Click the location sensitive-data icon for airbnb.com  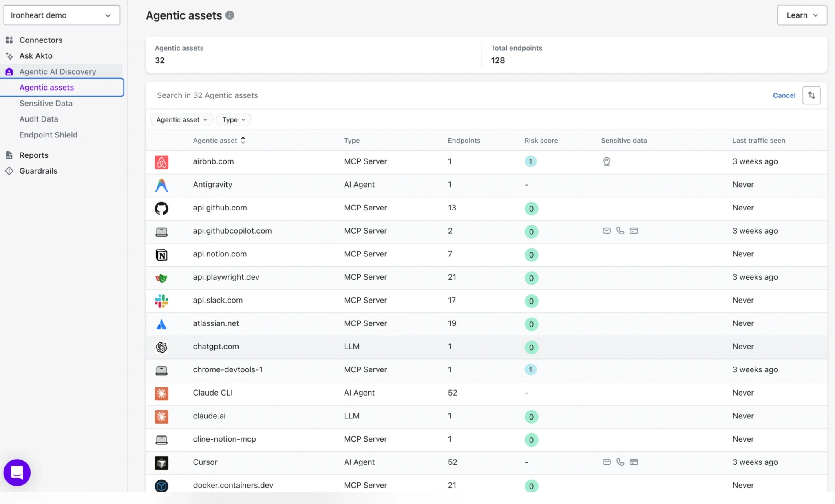607,161
